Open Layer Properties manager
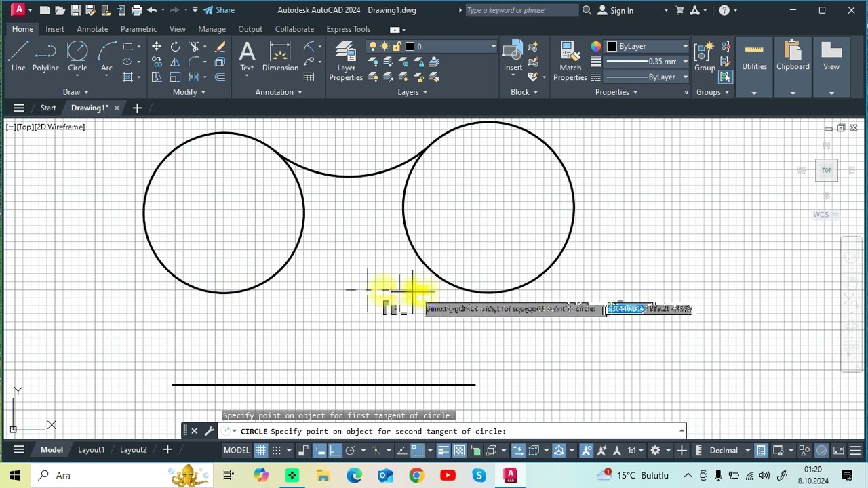The image size is (868, 488). pyautogui.click(x=346, y=61)
